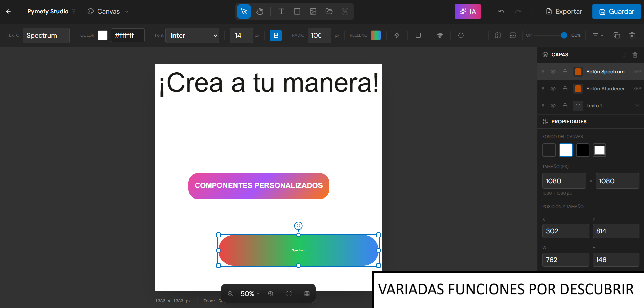The width and height of the screenshot is (644, 308).
Task: Click the Guardar button
Action: click(616, 11)
